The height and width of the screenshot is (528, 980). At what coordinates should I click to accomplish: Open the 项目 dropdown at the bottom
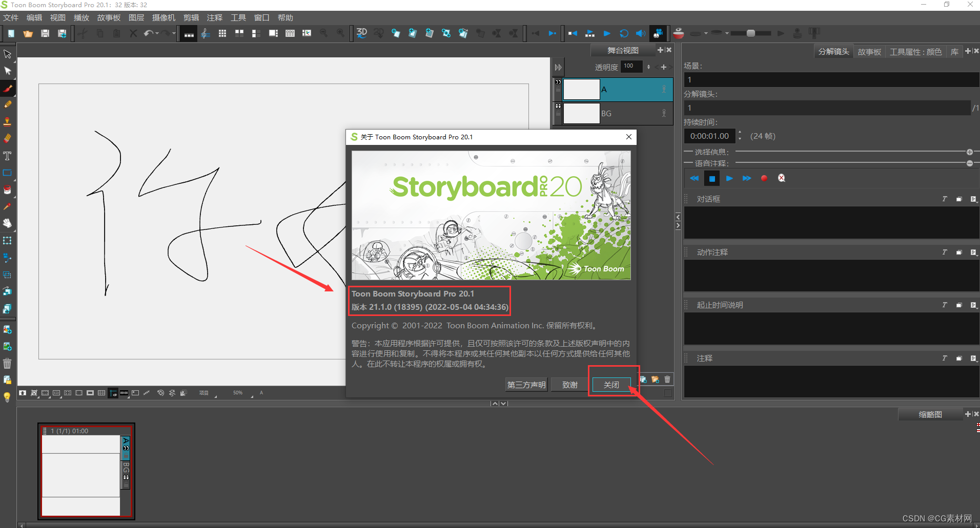[204, 393]
